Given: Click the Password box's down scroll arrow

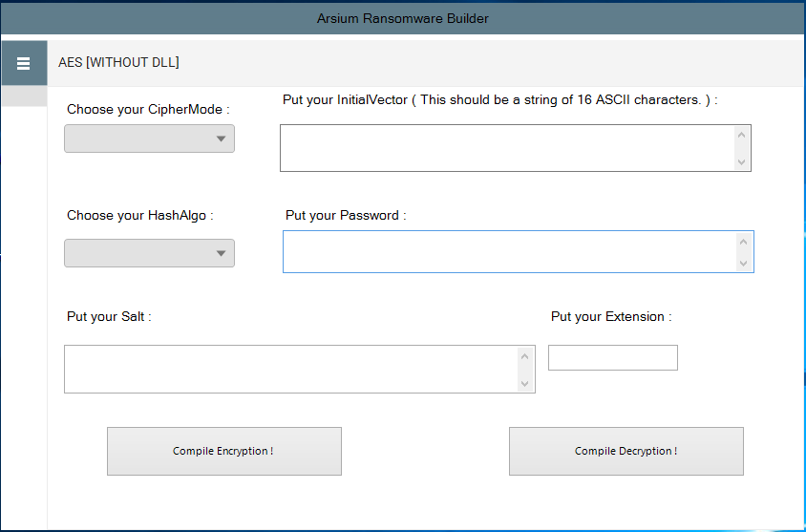Looking at the screenshot, I should tap(743, 264).
